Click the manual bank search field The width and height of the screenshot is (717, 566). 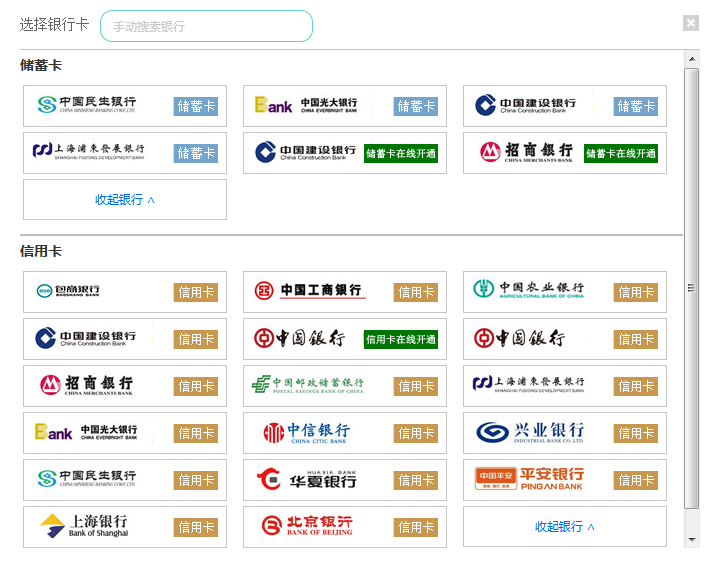tap(206, 26)
